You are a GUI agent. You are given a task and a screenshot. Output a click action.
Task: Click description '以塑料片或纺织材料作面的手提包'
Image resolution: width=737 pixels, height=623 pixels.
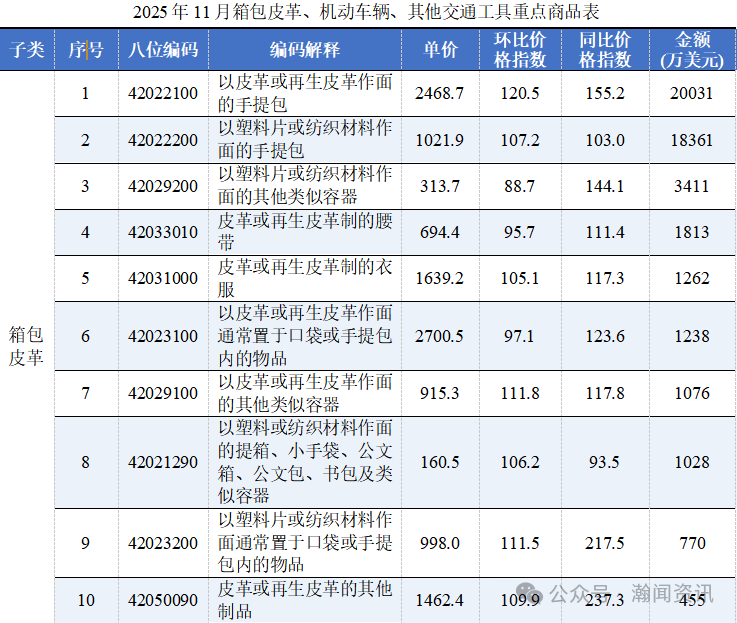click(x=305, y=140)
